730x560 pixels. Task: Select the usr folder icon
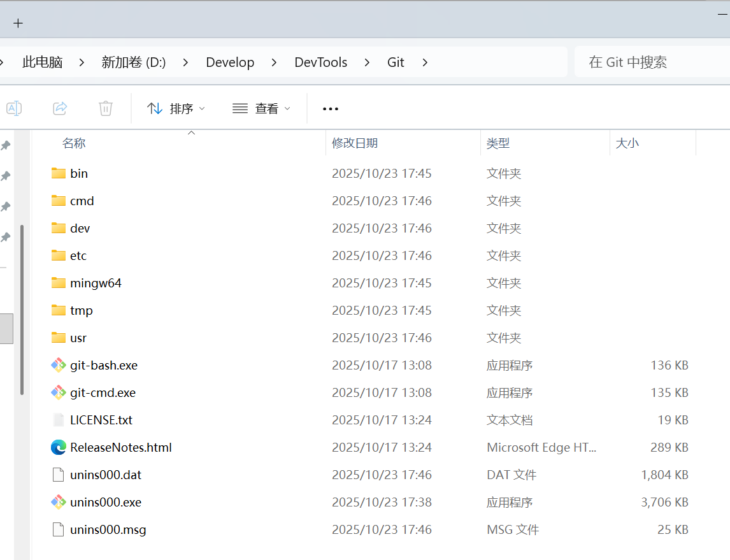click(58, 338)
